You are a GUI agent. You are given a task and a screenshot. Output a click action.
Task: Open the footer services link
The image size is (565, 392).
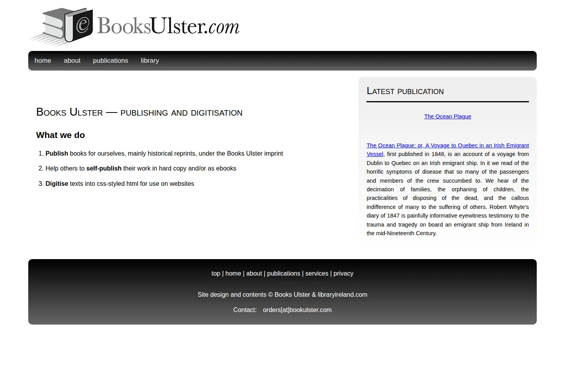coord(317,274)
